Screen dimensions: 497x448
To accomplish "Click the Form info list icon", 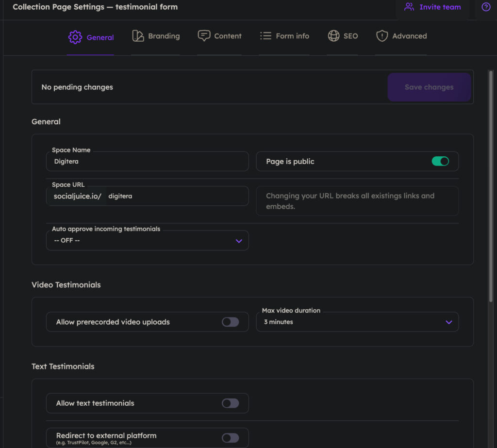I will (265, 36).
